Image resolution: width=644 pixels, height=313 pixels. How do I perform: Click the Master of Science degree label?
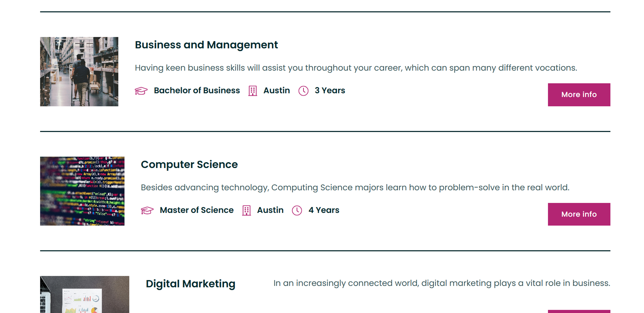pyautogui.click(x=196, y=210)
